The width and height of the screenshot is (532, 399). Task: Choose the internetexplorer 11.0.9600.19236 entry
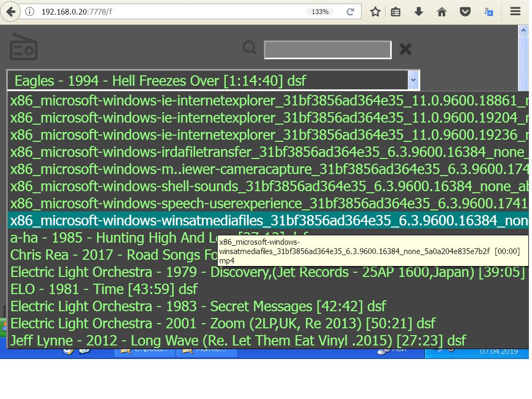pos(268,135)
